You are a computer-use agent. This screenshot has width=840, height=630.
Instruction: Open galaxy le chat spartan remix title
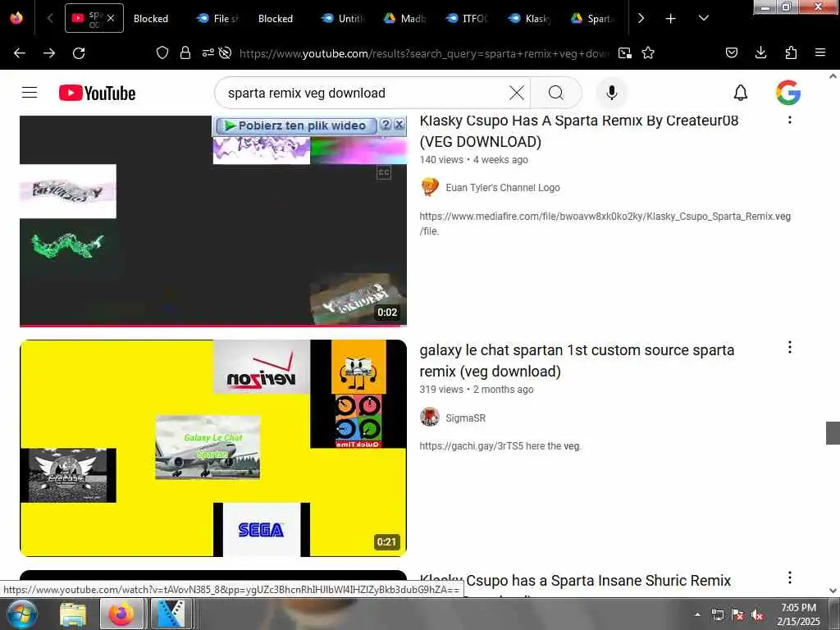click(x=577, y=361)
